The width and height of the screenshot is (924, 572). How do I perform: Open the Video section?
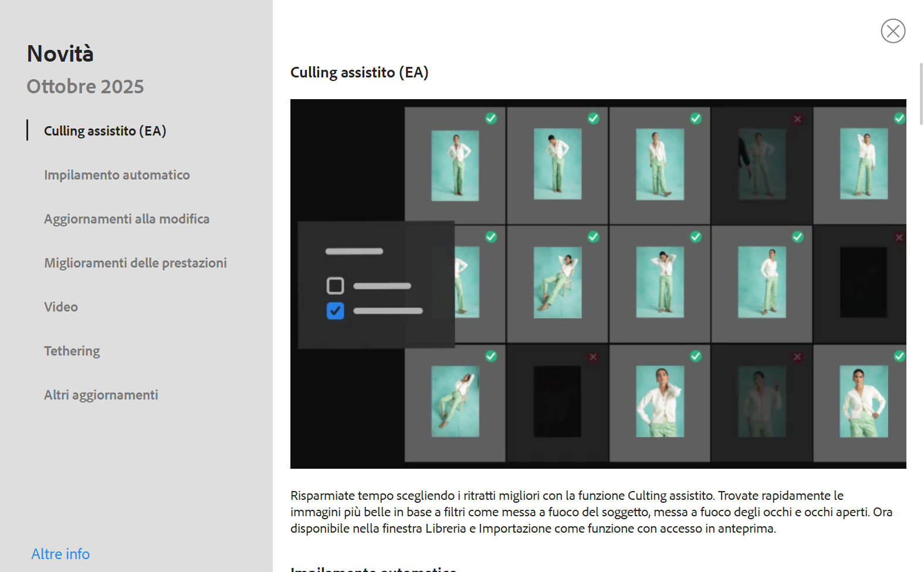coord(61,307)
